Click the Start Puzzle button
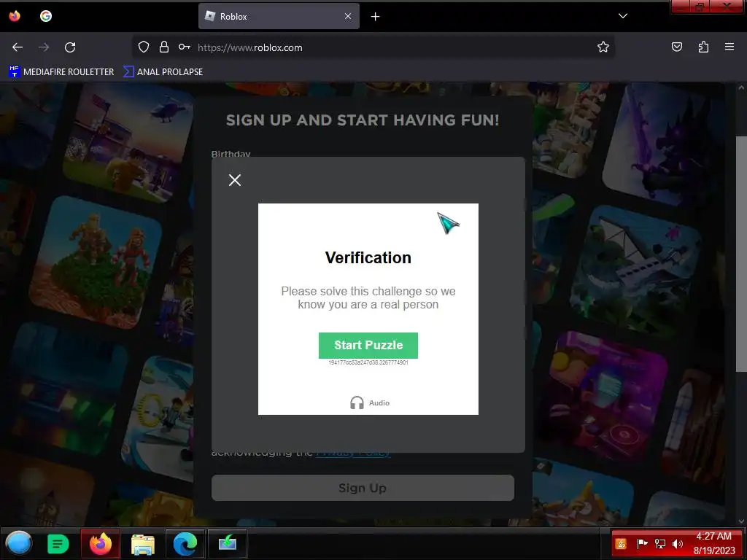Image resolution: width=747 pixels, height=560 pixels. coord(368,345)
